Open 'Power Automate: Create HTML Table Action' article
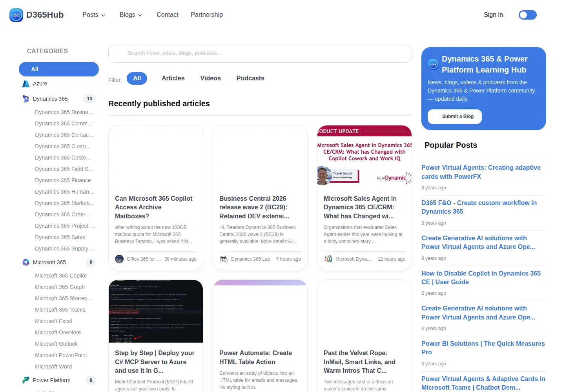This screenshot has height=392, width=565. pos(256,358)
